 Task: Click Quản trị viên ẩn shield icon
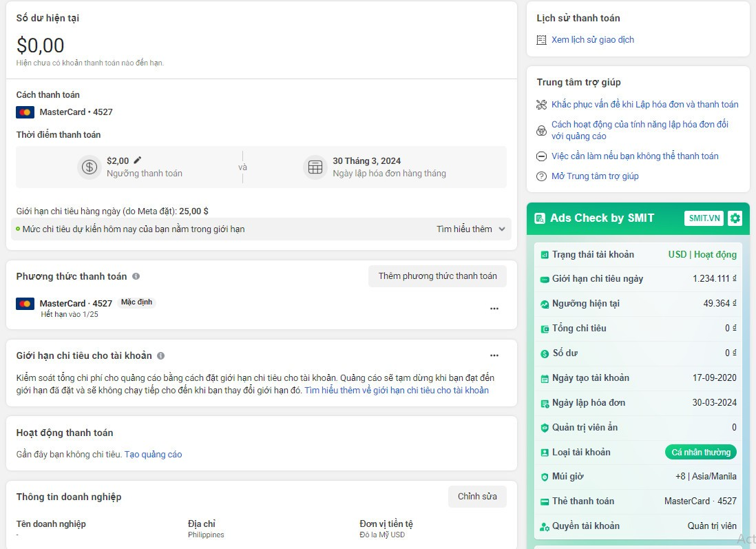(545, 428)
